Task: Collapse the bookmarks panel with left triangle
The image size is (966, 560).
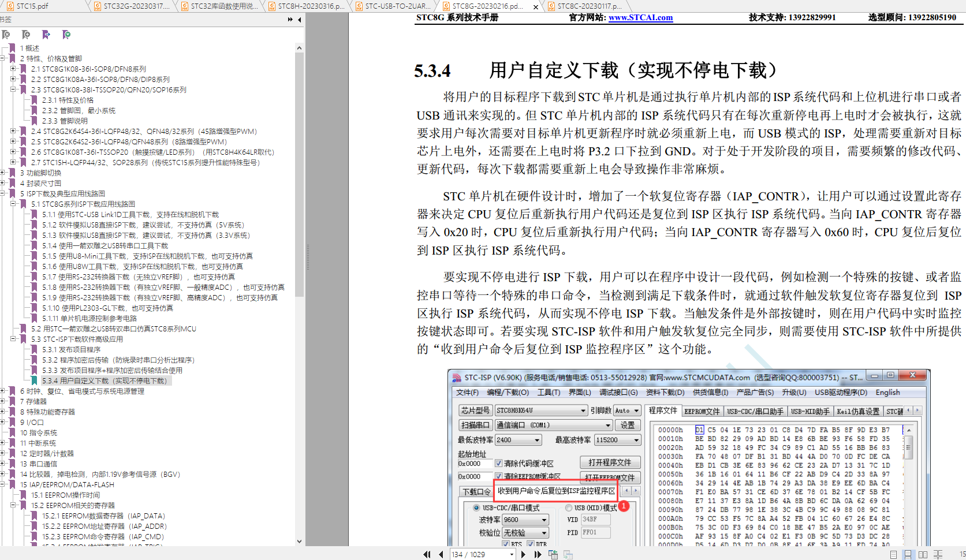Action: 299,20
